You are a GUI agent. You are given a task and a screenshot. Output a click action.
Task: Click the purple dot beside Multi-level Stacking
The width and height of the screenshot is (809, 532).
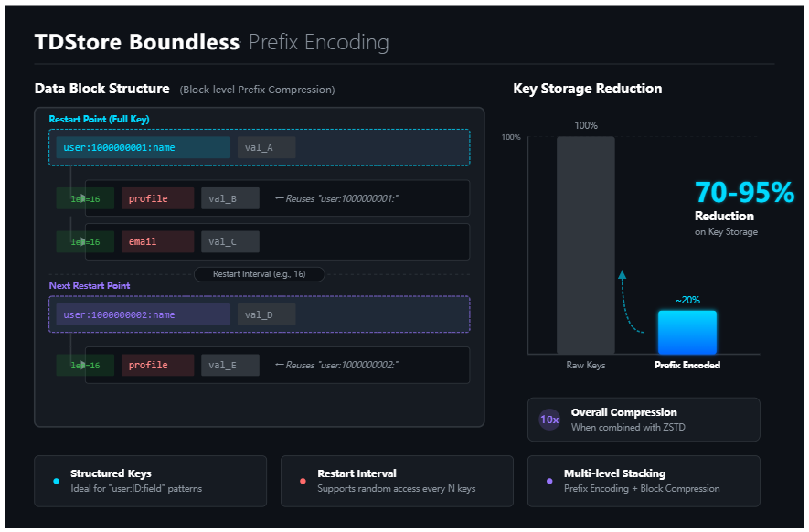tap(549, 481)
